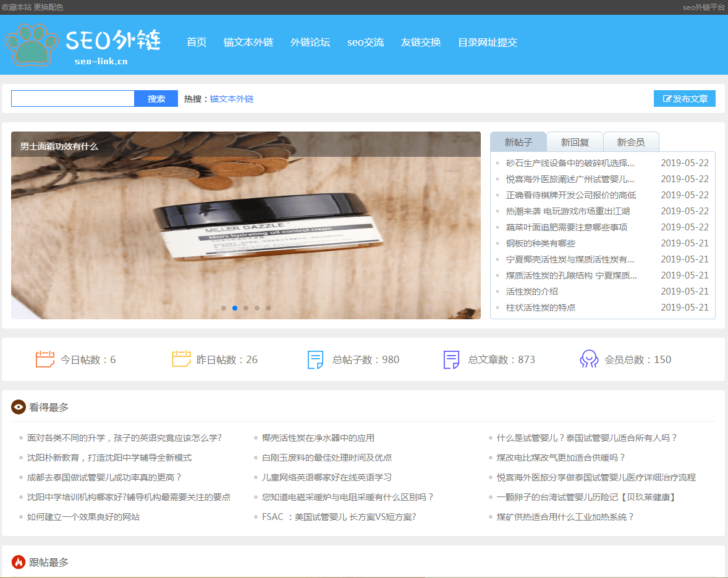
Task: Switch to the 新回复 tab
Action: click(x=575, y=142)
